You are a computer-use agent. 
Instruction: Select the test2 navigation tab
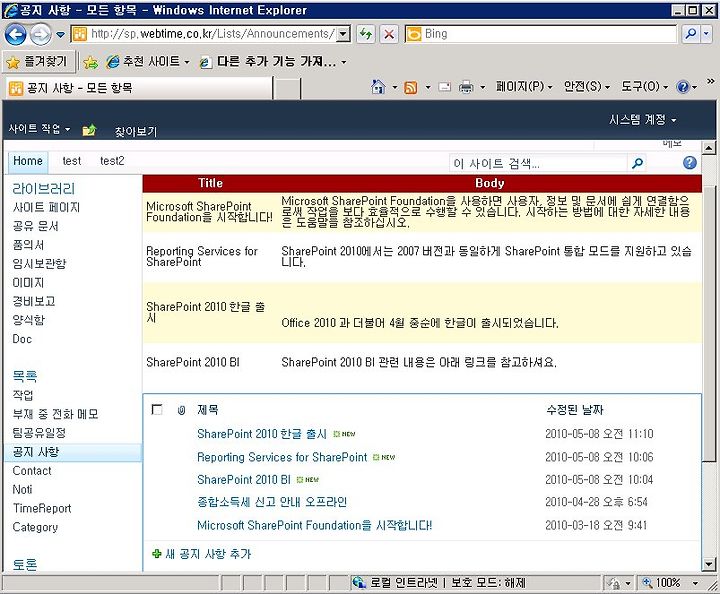[112, 161]
